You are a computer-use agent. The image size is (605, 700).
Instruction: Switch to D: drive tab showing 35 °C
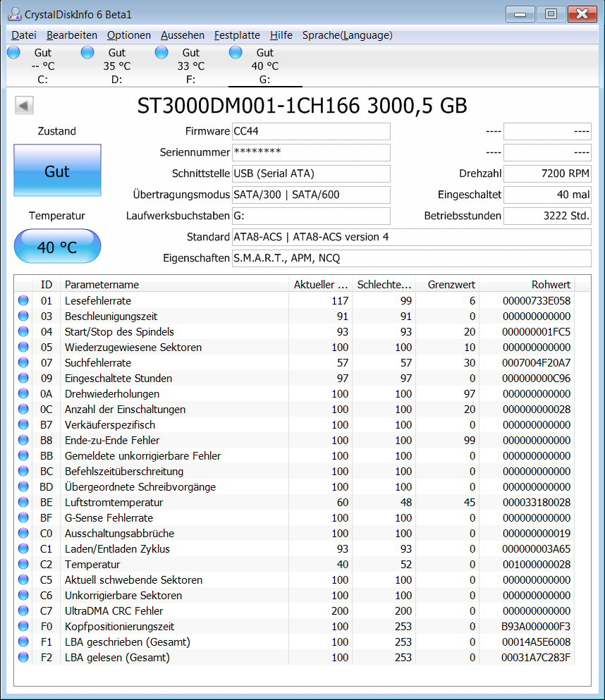(117, 66)
